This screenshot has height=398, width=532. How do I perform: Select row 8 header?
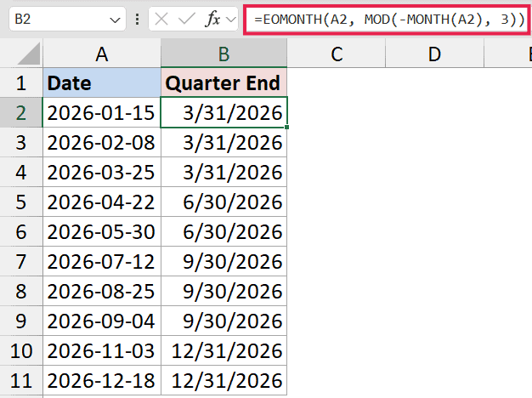(x=21, y=291)
